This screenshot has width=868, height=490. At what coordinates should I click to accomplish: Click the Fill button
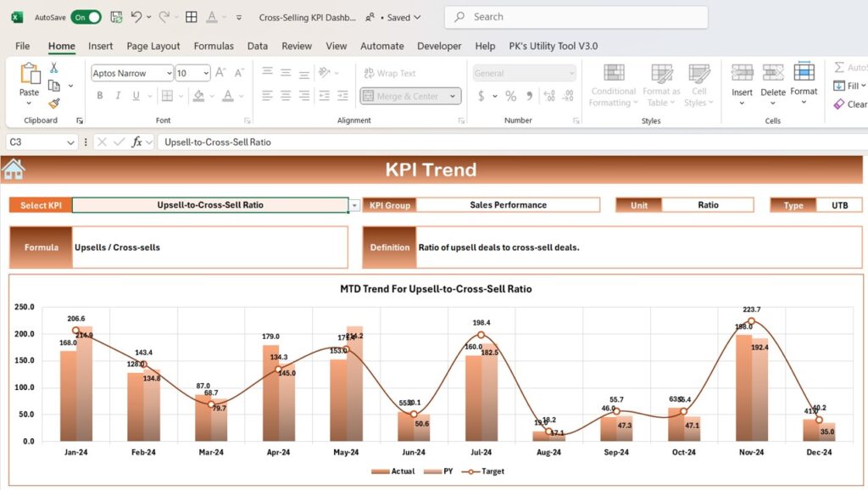point(849,86)
